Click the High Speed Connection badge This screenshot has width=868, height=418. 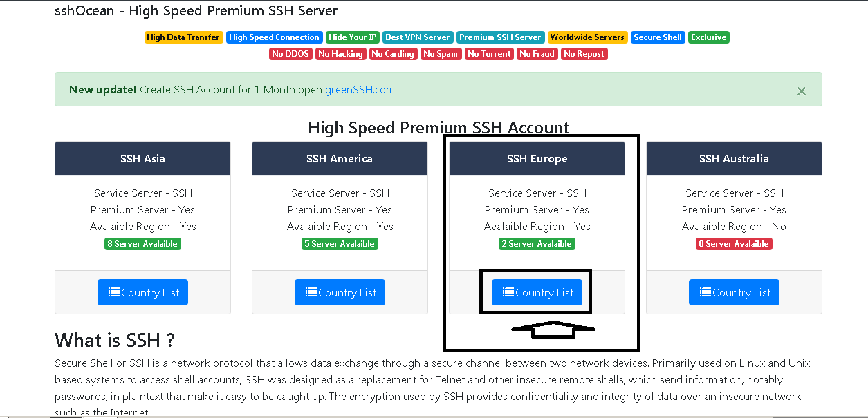coord(275,37)
